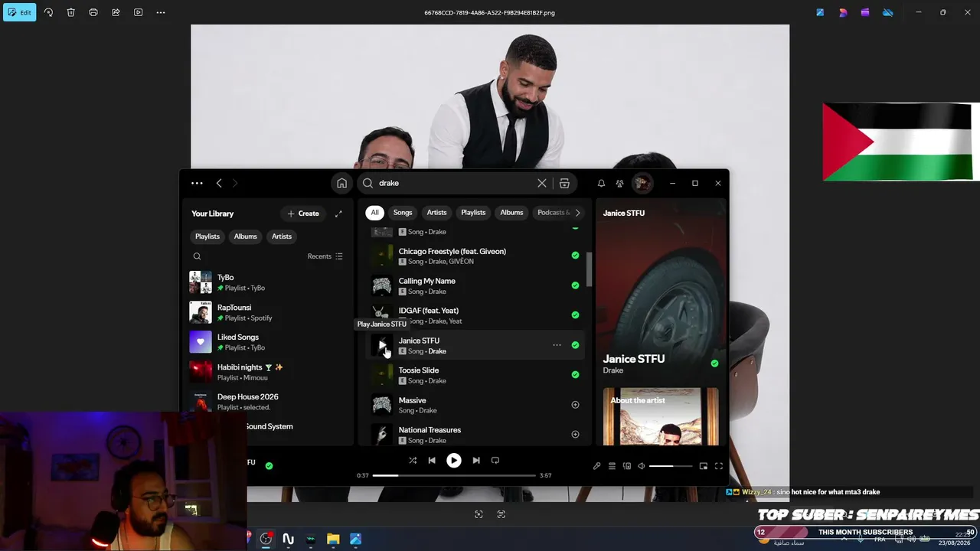Open the lyrics microphone icon
The height and width of the screenshot is (551, 980).
point(596,466)
